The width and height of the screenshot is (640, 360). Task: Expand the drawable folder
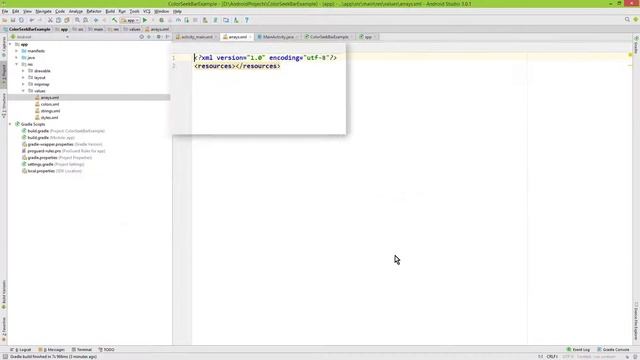click(x=23, y=71)
